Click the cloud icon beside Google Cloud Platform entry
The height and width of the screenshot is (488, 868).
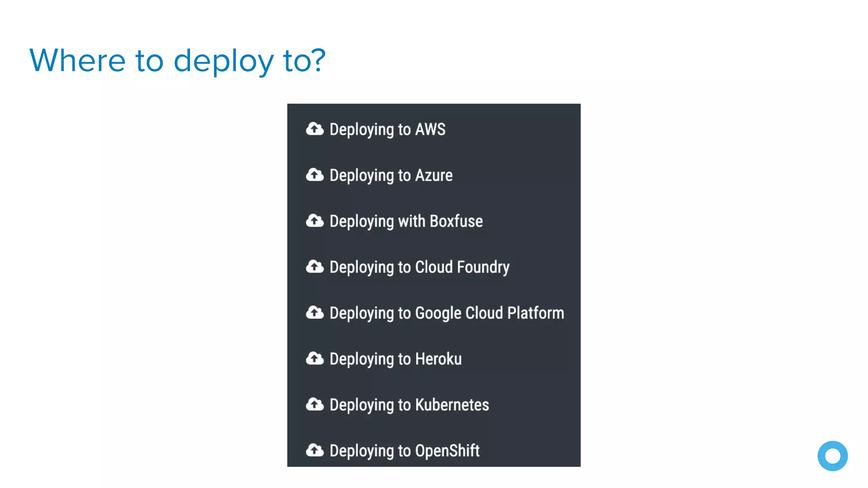click(x=314, y=312)
